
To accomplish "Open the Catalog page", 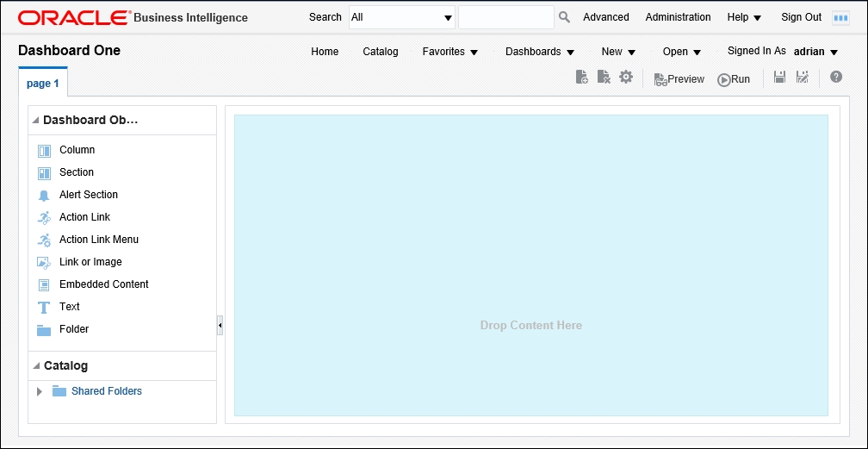I will (381, 52).
